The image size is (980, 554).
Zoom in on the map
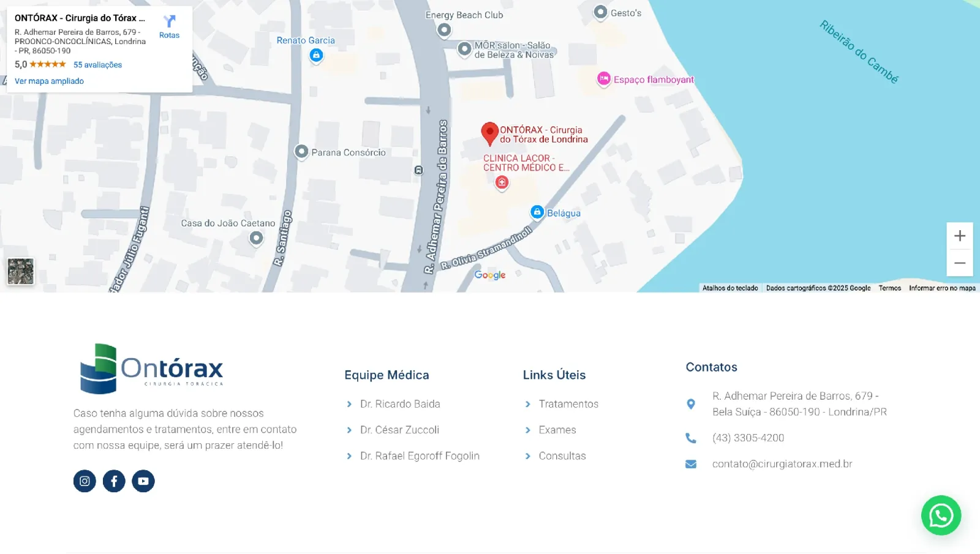(960, 236)
